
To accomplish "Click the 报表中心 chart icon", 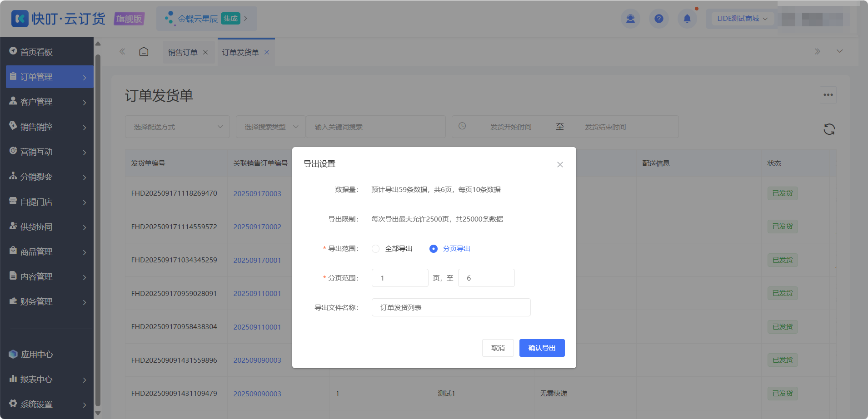I will [x=13, y=378].
